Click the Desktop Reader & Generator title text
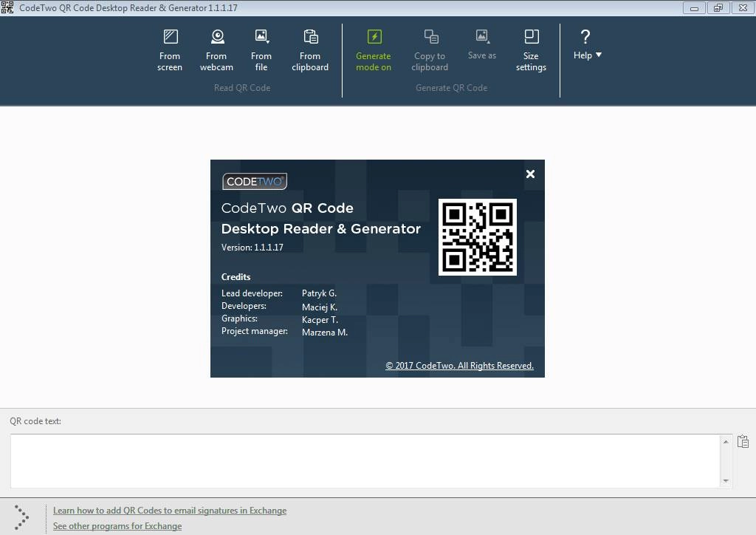Image resolution: width=756 pixels, height=535 pixels. coord(321,228)
